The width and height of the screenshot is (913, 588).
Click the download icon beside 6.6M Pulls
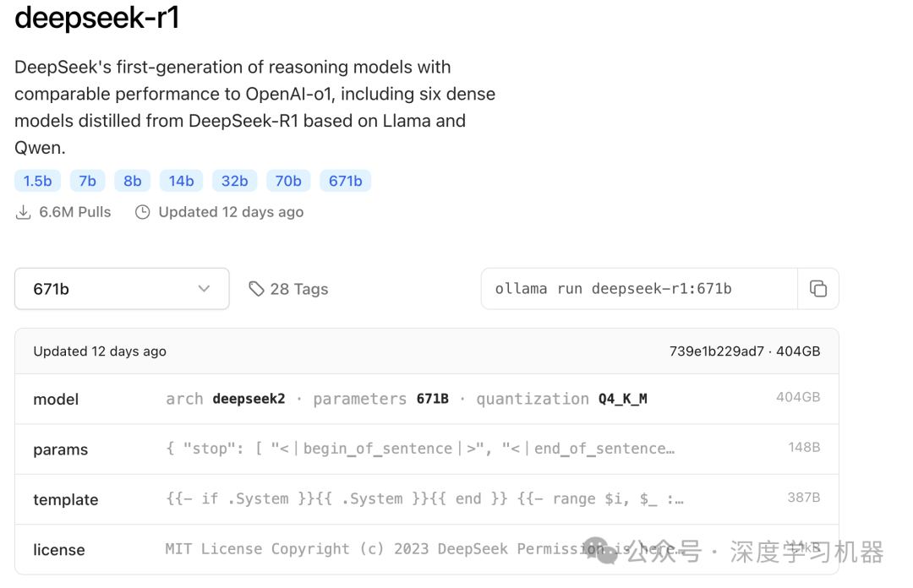pyautogui.click(x=24, y=212)
